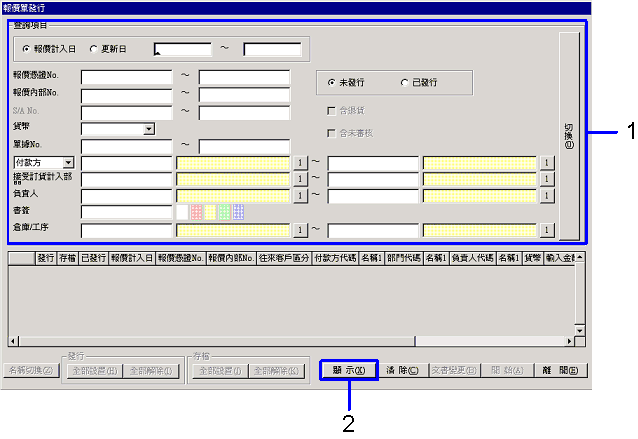
Task: Click the 付款方代碼 column header
Action: click(x=335, y=258)
